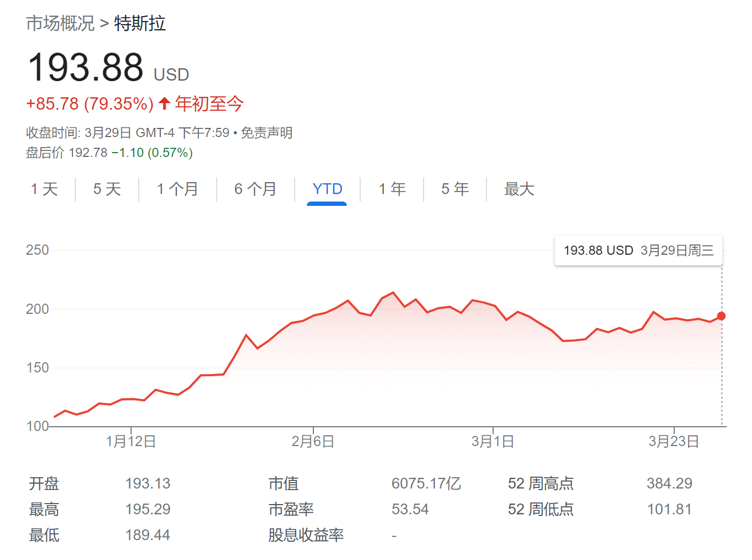Click the 最低 value 189.44
Image resolution: width=752 pixels, height=560 pixels.
tap(148, 535)
